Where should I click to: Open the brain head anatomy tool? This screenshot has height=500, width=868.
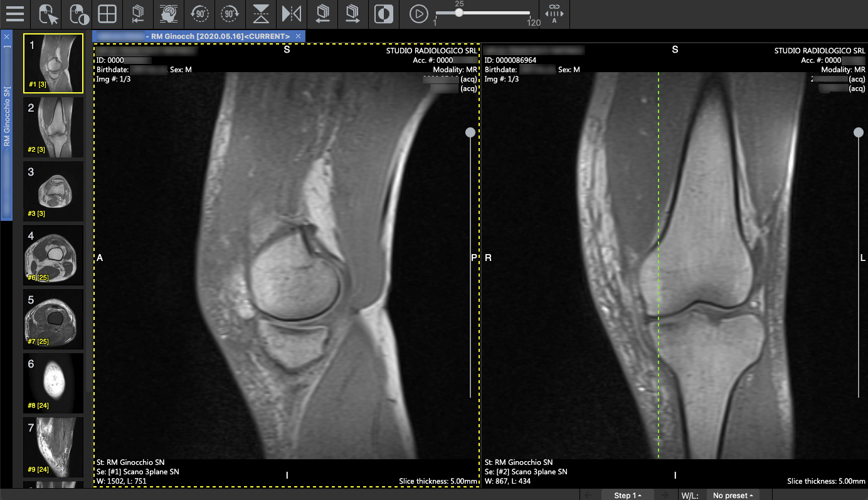[x=168, y=14]
